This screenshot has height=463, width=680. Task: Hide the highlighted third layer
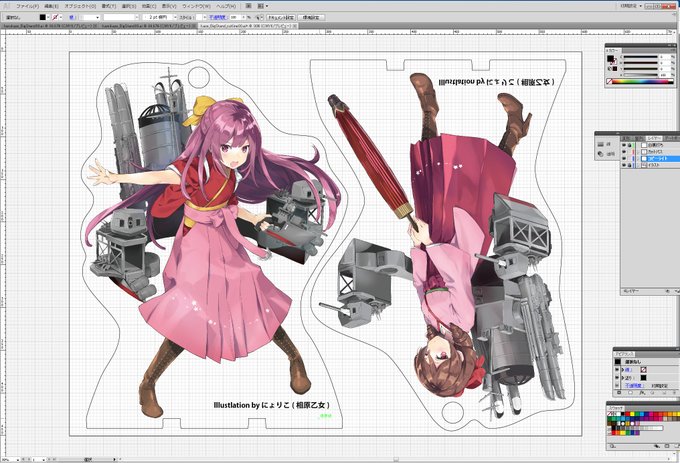point(624,158)
